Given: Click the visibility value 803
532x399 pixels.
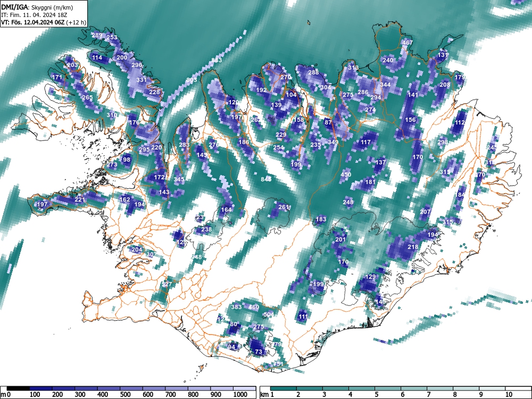Looking at the screenshot, I should pos(192,80).
